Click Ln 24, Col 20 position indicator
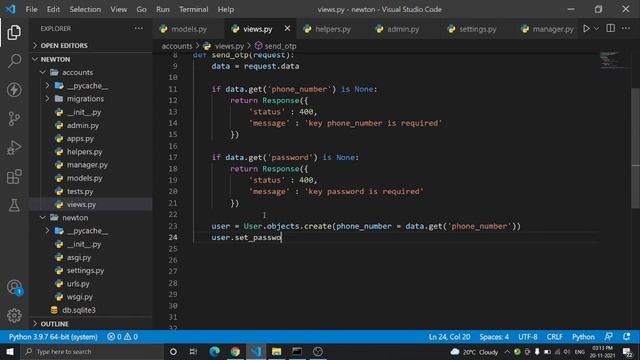The image size is (640, 360). 449,337
